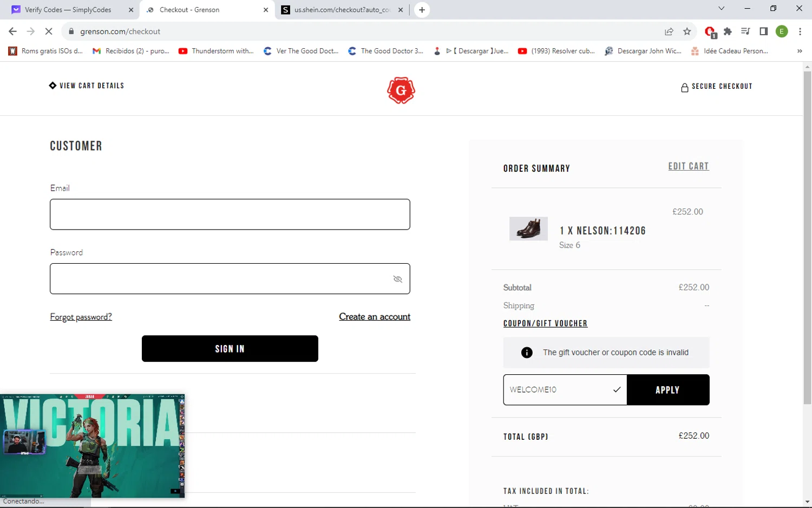The width and height of the screenshot is (812, 508).
Task: Close the Checkout - Grenson tab
Action: tap(266, 10)
